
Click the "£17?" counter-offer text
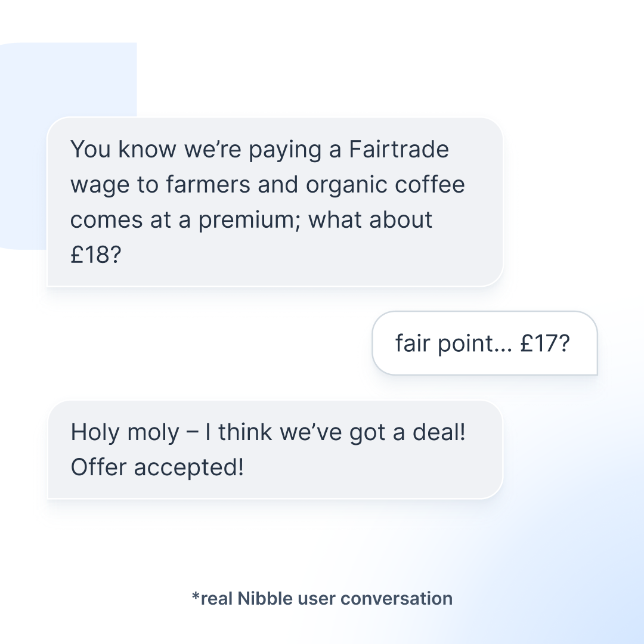545,344
